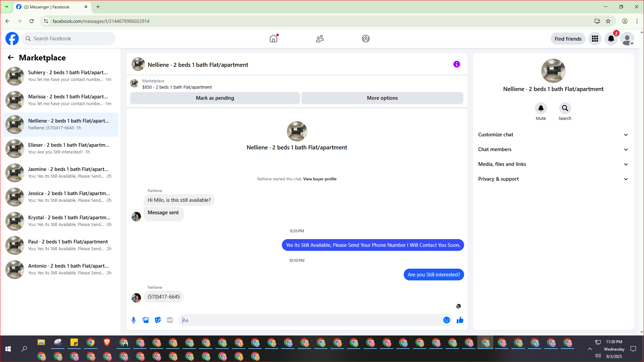The height and width of the screenshot is (362, 644).
Task: Open conversation information purple icon
Action: coord(457,64)
